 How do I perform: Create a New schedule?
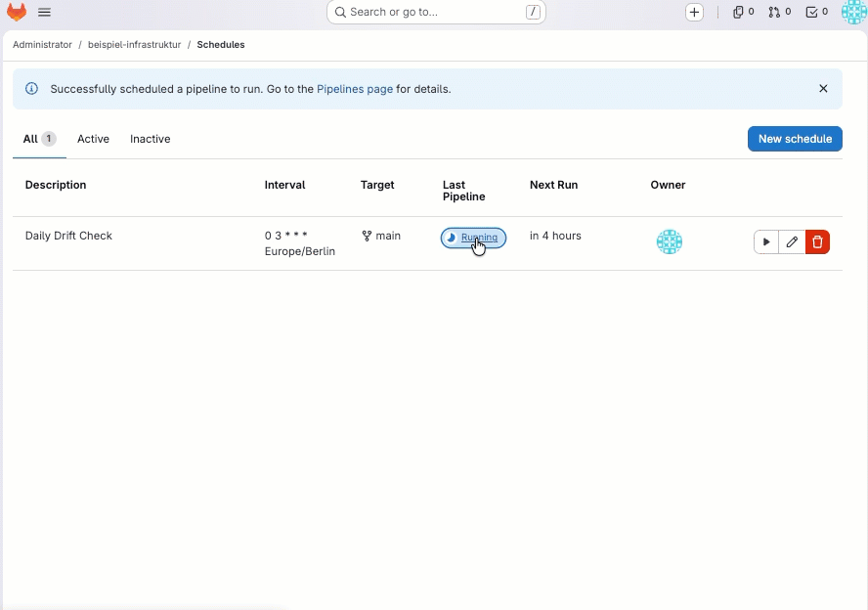pyautogui.click(x=795, y=139)
